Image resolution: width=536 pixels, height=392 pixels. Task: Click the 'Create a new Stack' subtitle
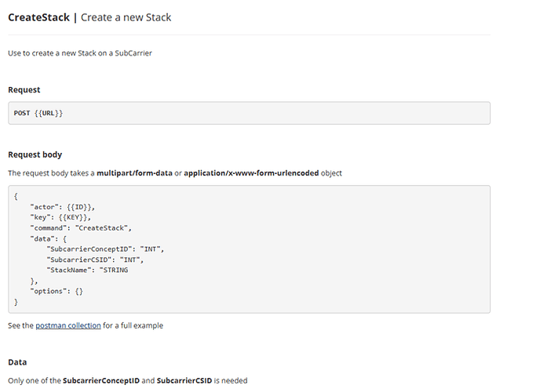(x=126, y=17)
